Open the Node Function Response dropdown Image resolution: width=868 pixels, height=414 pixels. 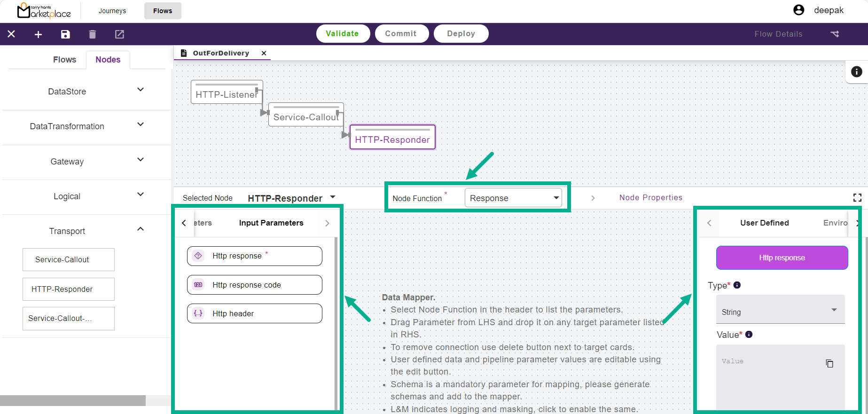513,198
